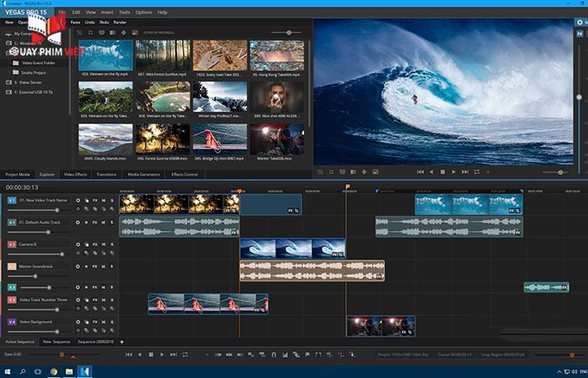Jump to start using timeline transport button
588x378 pixels.
tap(128, 354)
